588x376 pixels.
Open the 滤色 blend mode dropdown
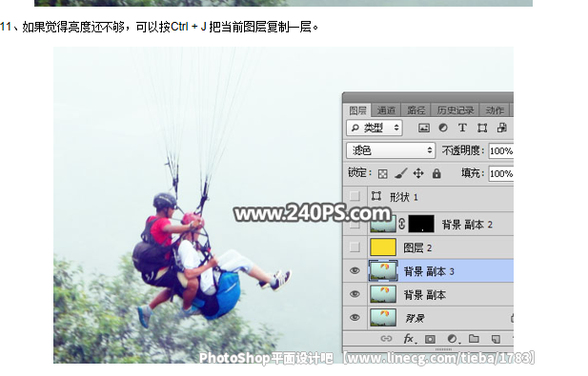[x=391, y=150]
